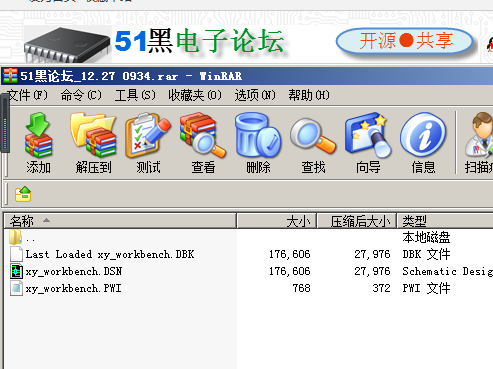This screenshot has width=493, height=369.
Task: Click the 解压到 (Extract To) icon
Action: pyautogui.click(x=93, y=135)
